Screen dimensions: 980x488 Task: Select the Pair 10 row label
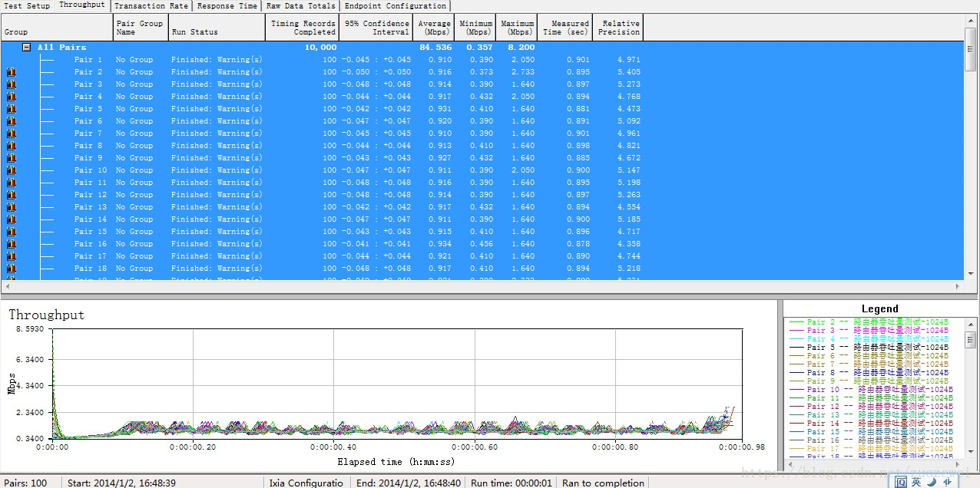click(91, 170)
